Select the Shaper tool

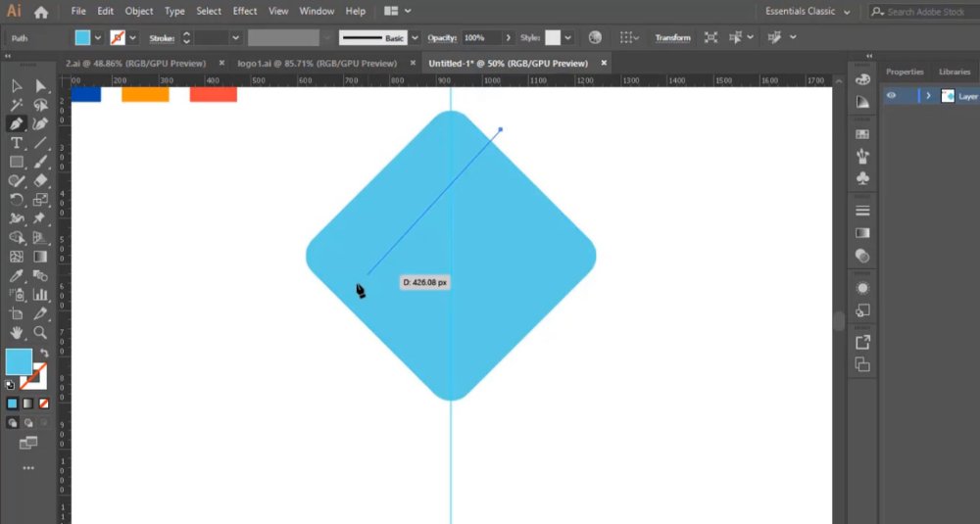pyautogui.click(x=17, y=181)
